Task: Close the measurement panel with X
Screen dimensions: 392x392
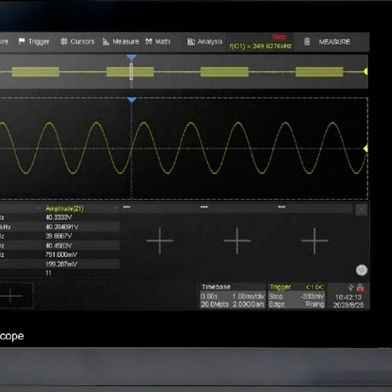Action: tap(361, 210)
